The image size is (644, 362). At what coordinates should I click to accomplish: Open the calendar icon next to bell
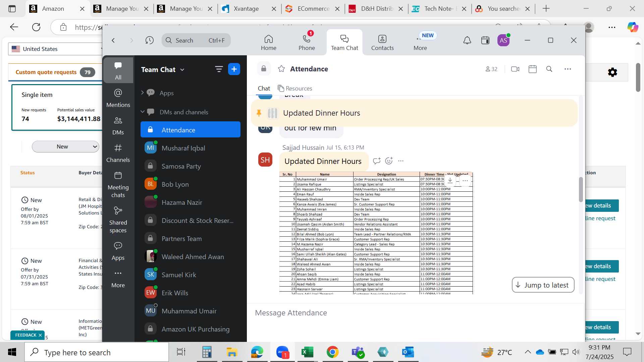[485, 41]
